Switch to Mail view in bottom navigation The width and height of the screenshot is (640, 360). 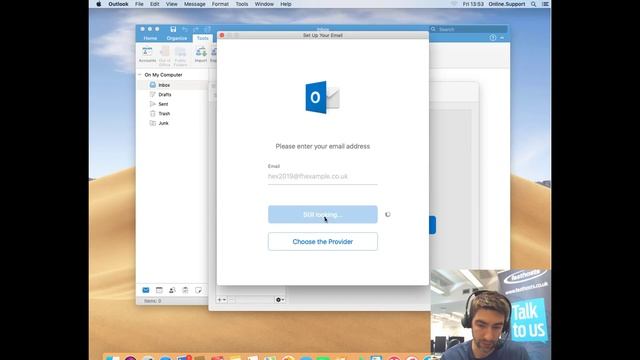tap(146, 290)
